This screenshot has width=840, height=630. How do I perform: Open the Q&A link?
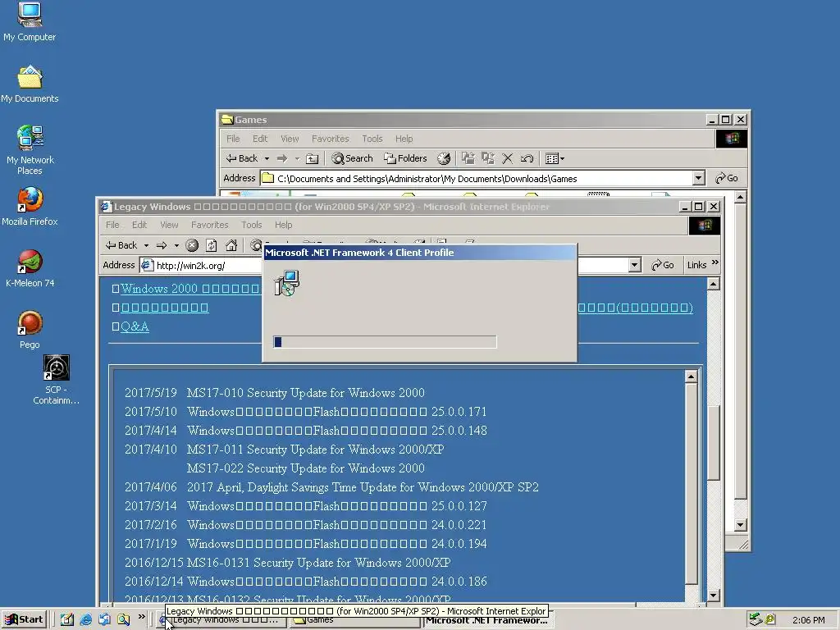135,326
